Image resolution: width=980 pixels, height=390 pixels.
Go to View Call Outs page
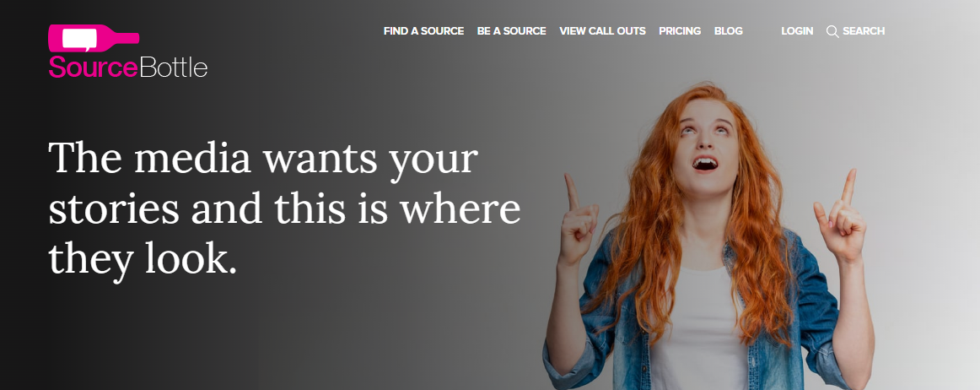pos(602,30)
